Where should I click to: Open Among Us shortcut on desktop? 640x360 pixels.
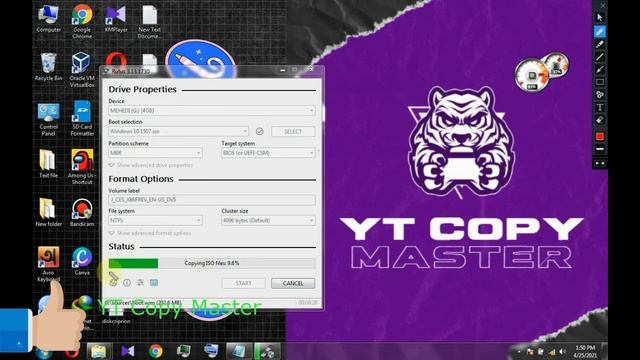pos(82,167)
